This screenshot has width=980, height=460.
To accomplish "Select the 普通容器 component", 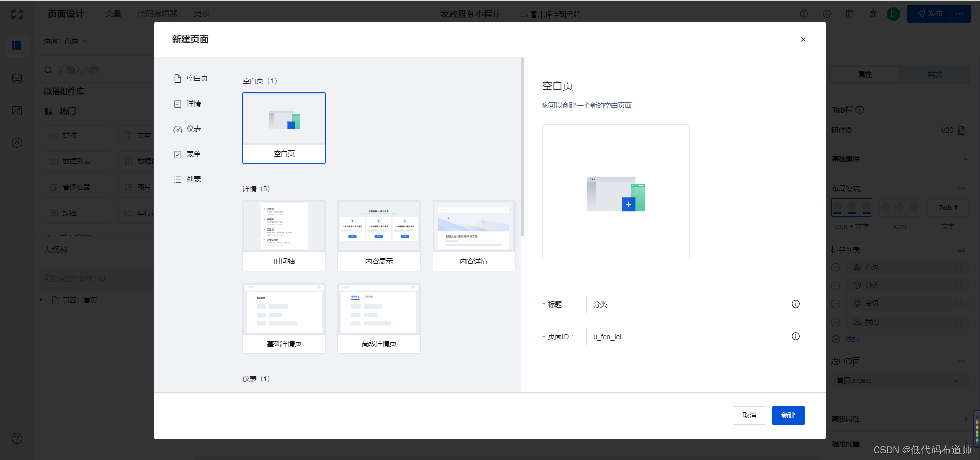I will 77,188.
